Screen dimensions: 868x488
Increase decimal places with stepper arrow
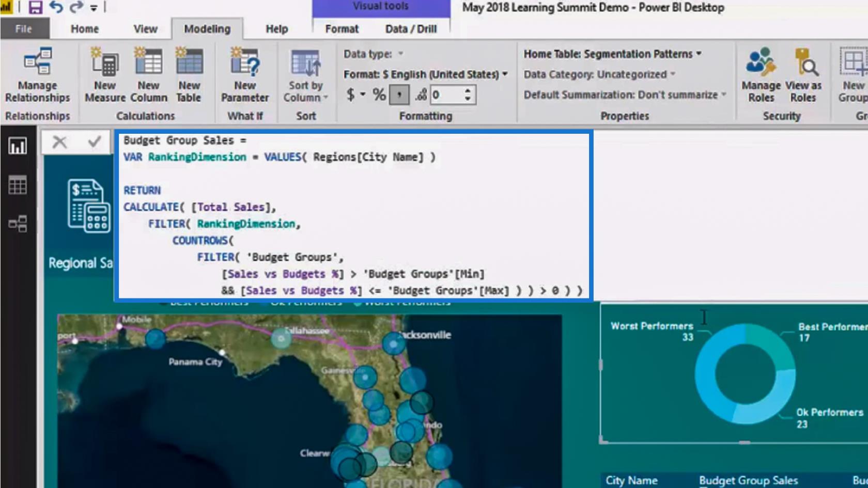pyautogui.click(x=468, y=91)
